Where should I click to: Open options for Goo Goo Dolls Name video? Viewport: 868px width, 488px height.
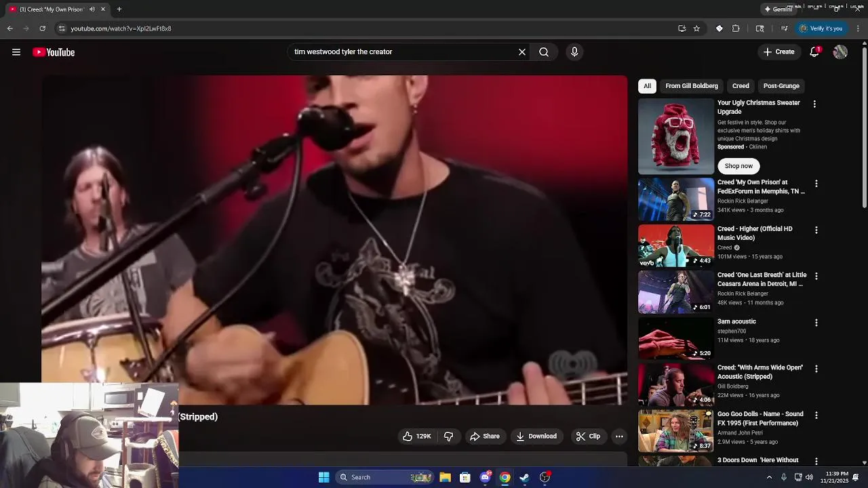pos(816,415)
